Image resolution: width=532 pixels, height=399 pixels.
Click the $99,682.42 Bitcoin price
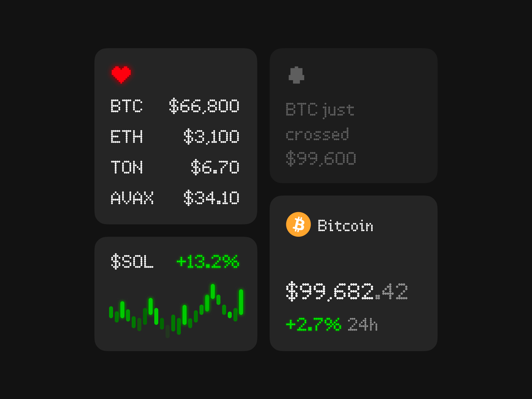coord(346,292)
